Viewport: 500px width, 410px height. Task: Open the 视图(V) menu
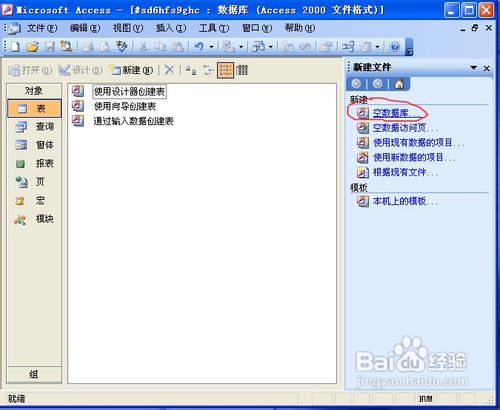coord(128,28)
